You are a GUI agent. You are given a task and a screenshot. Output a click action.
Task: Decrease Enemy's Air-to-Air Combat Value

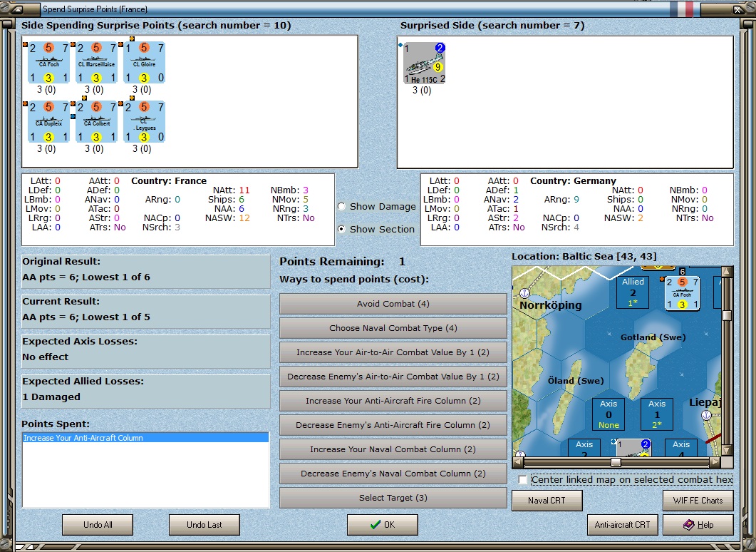(x=393, y=377)
